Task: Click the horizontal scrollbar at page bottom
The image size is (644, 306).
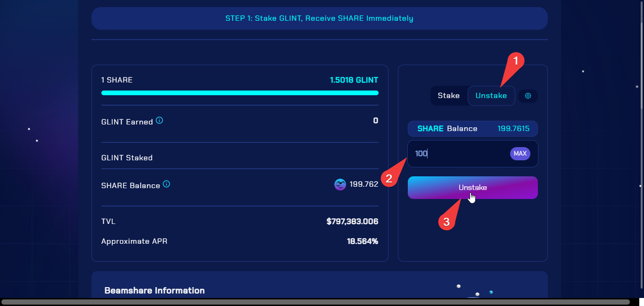Action: (x=316, y=302)
